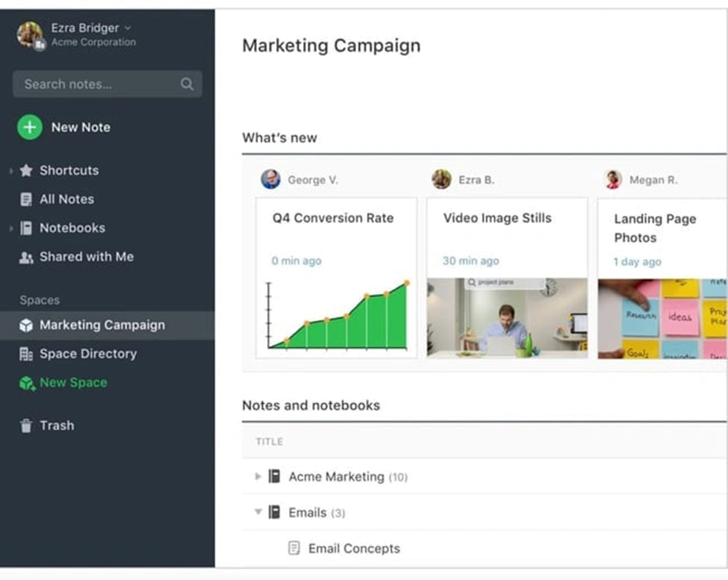Open the Email Concepts note
Screen dimensions: 728x580
[x=354, y=549]
